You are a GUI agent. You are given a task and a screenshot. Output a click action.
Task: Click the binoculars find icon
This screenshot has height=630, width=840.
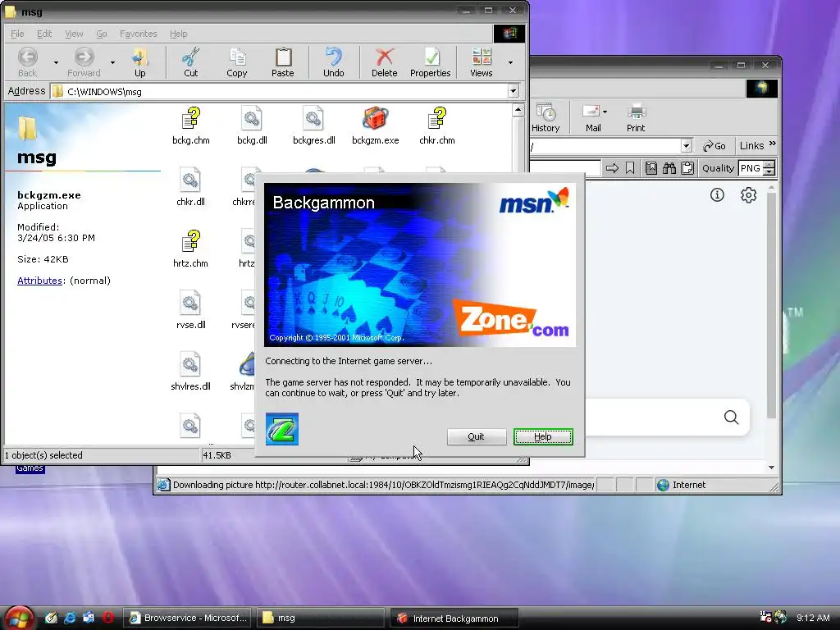(x=669, y=168)
